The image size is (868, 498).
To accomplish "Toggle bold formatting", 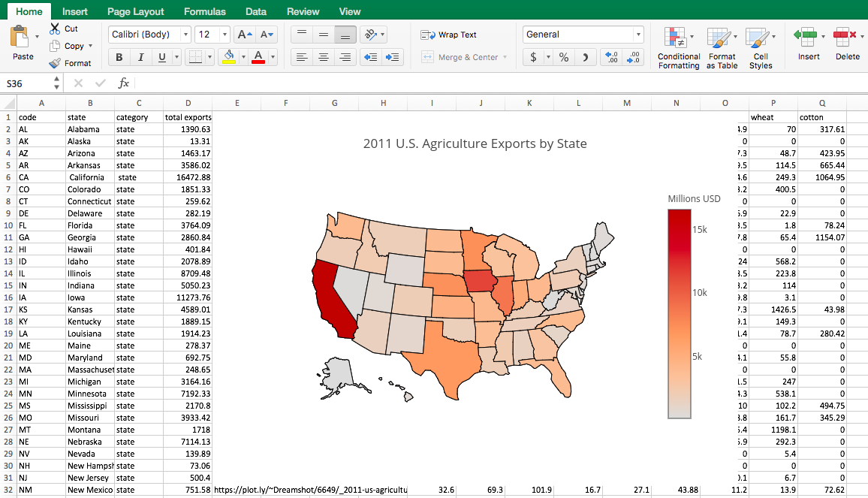I will (119, 57).
